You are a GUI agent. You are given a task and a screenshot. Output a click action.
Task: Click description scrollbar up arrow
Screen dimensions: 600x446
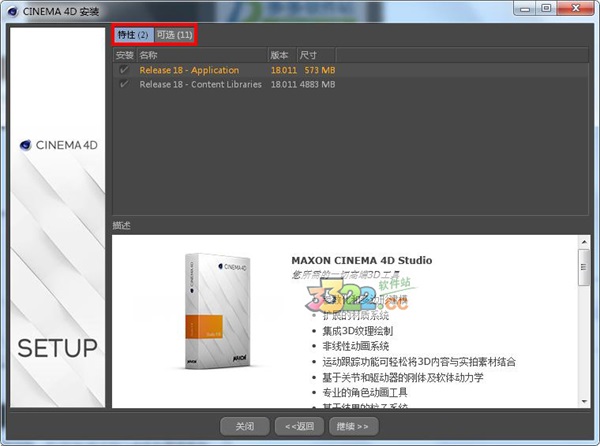tap(584, 242)
